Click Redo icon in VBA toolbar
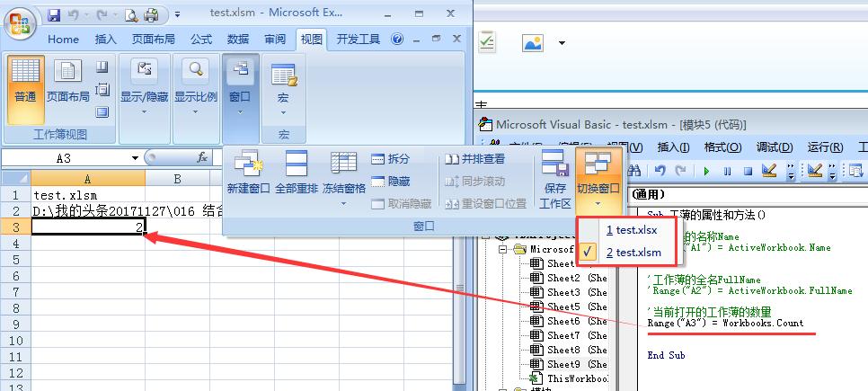 coord(681,171)
